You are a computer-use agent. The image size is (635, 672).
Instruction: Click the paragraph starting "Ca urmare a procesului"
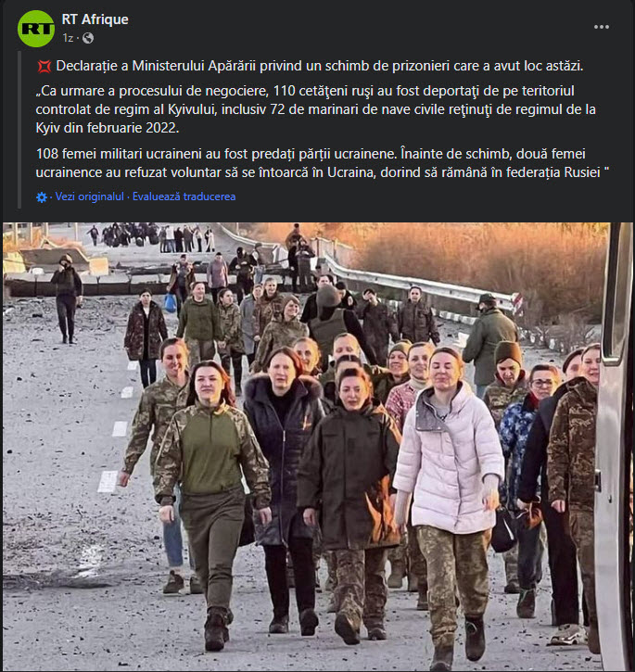click(315, 109)
